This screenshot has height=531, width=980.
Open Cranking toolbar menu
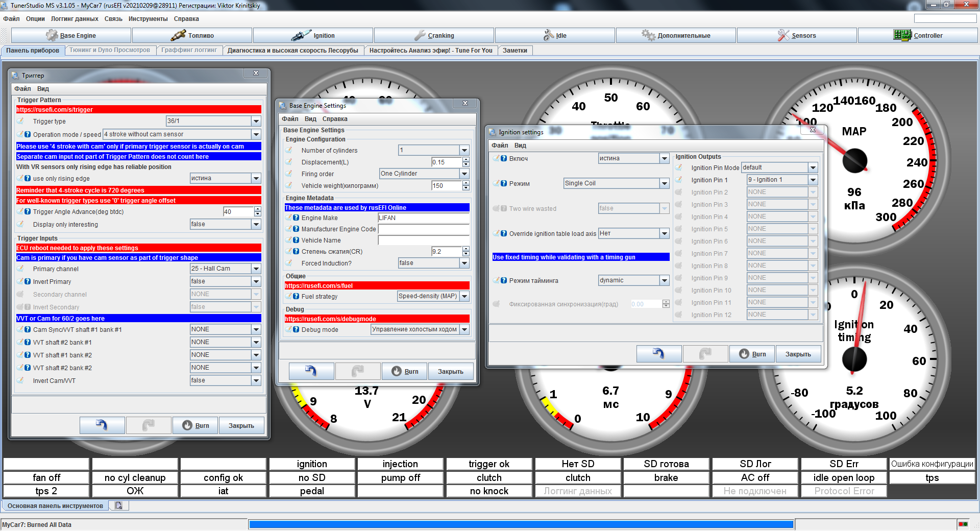tap(434, 35)
